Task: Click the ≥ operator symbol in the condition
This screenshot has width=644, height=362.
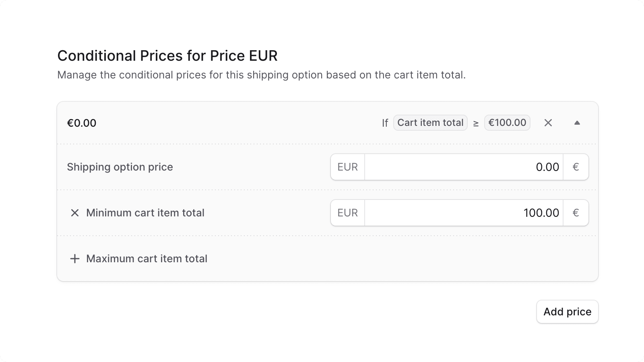Action: tap(476, 123)
